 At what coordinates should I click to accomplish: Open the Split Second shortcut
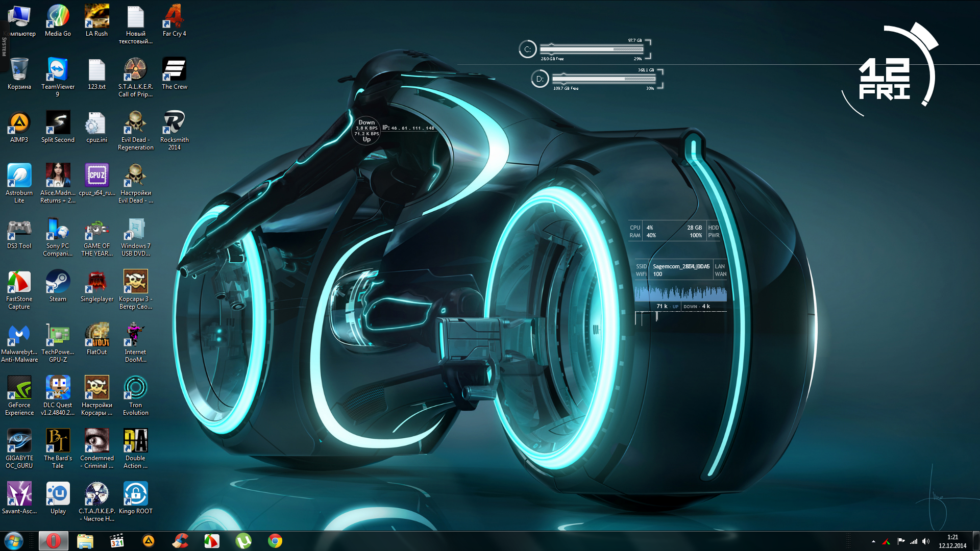(x=58, y=128)
